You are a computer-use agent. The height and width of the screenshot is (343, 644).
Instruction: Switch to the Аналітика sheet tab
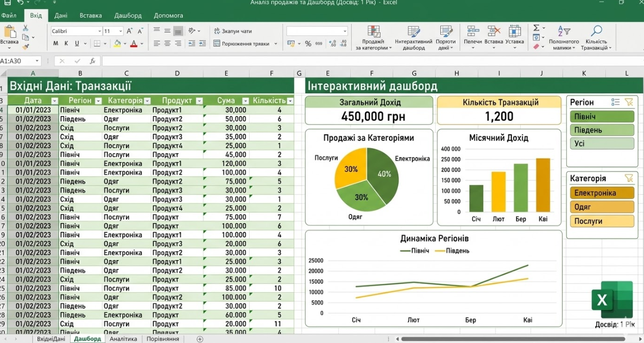123,339
